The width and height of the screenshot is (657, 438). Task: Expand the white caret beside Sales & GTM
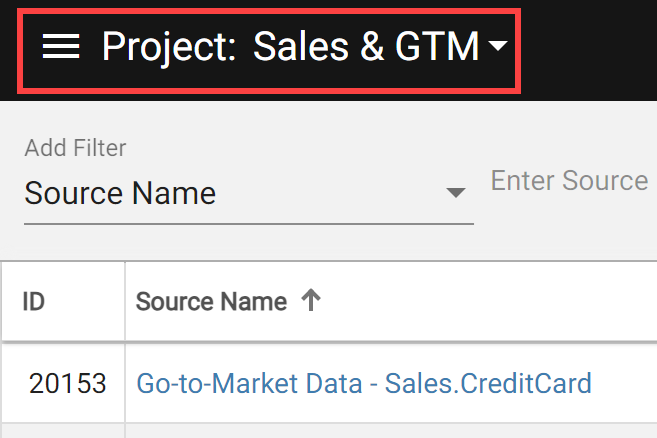[498, 45]
